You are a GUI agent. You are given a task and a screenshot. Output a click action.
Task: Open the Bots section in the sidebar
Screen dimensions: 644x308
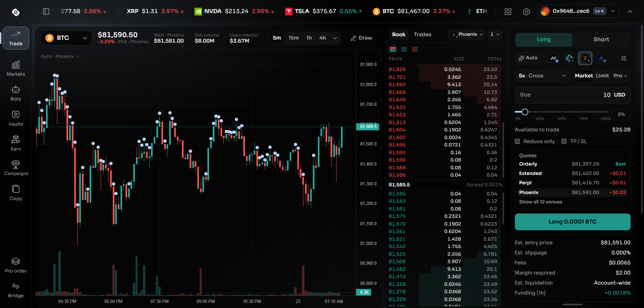16,94
